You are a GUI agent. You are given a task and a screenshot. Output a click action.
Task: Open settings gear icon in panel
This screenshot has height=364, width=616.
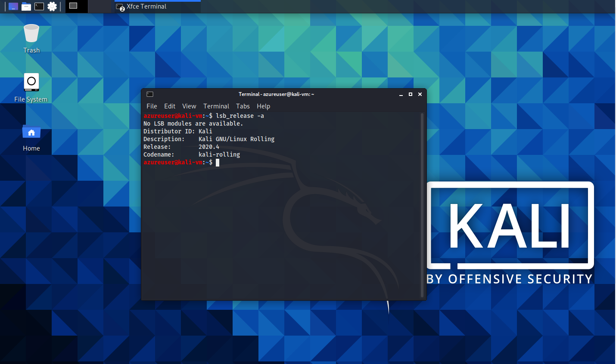[52, 6]
